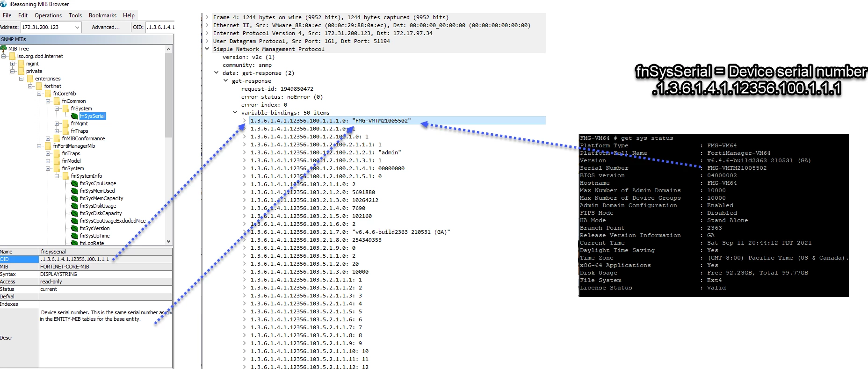Click the MIB Tree root icon

(x=4, y=49)
